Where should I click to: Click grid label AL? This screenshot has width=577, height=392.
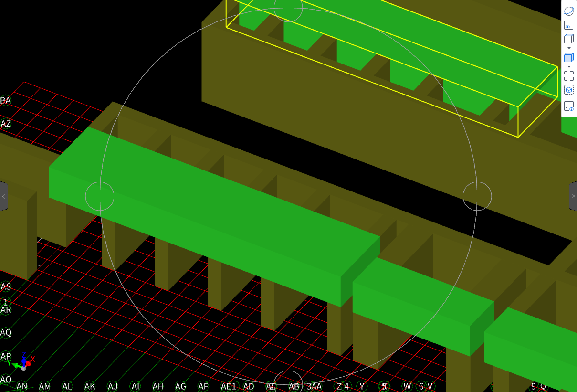pyautogui.click(x=67, y=386)
